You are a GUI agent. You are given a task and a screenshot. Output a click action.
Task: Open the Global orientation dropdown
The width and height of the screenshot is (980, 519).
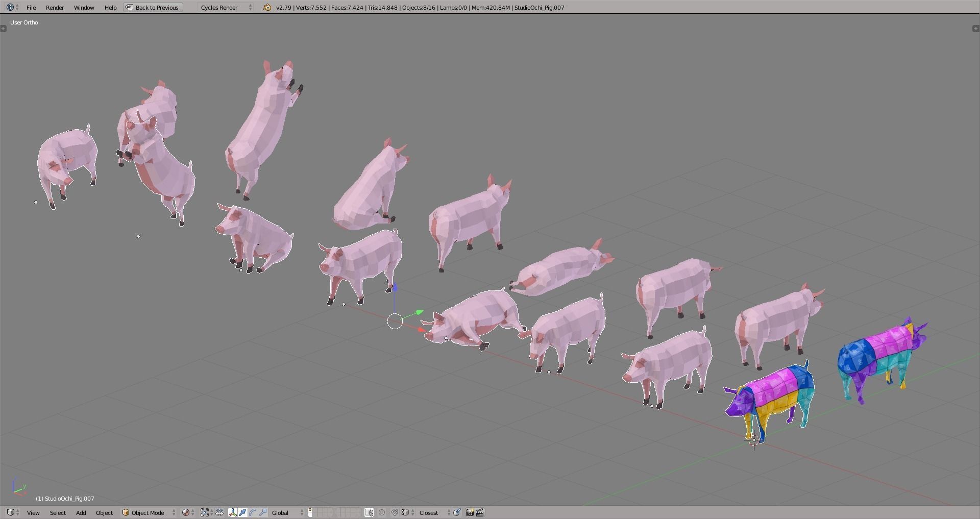(x=287, y=512)
